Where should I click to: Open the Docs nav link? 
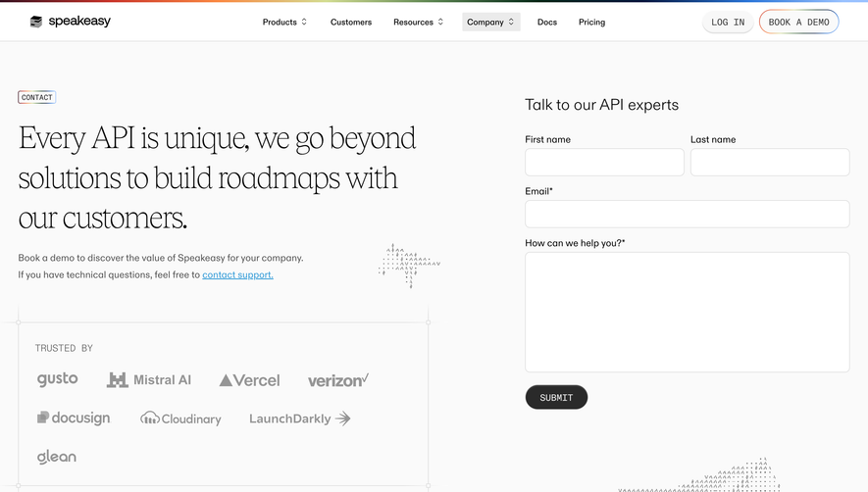(x=547, y=23)
